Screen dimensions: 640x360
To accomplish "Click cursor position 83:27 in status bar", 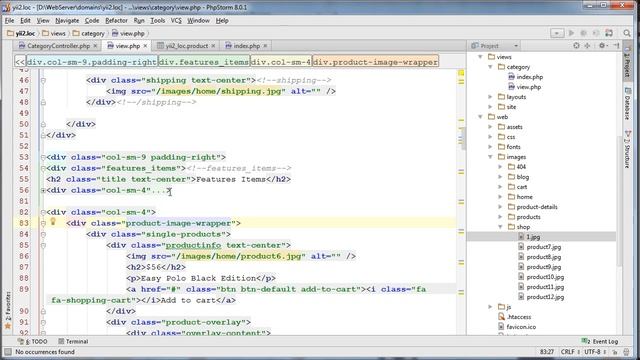I will tap(547, 352).
